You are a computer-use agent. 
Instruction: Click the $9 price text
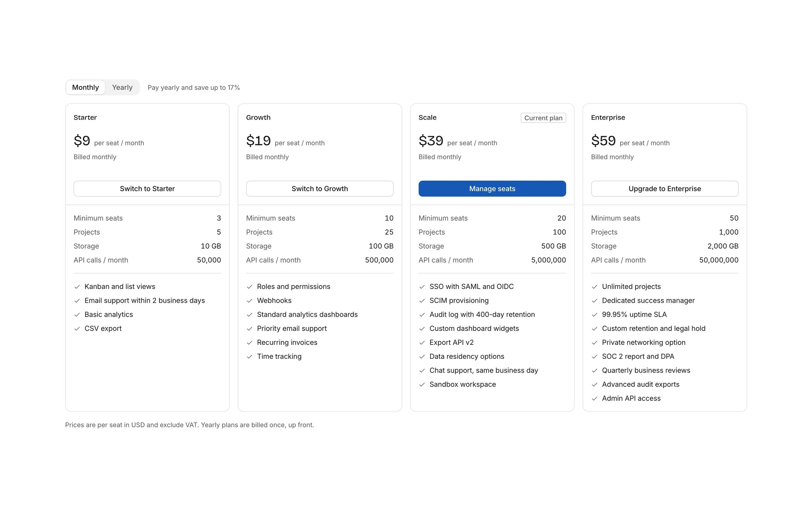point(82,141)
